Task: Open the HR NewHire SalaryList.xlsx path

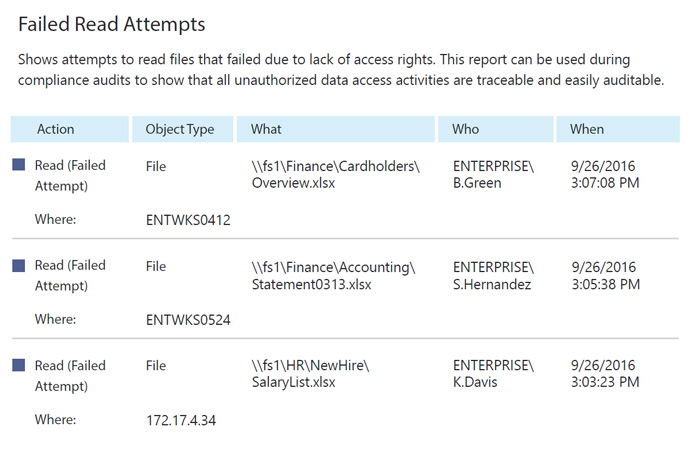Action: [x=310, y=374]
